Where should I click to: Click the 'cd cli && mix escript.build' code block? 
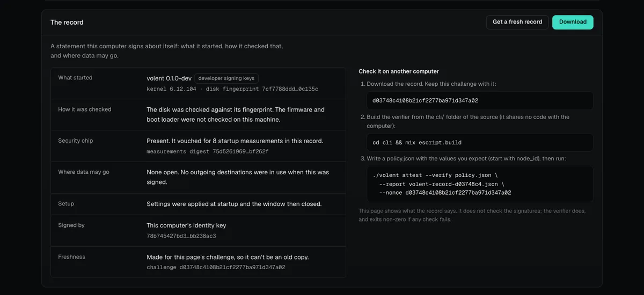tap(480, 143)
